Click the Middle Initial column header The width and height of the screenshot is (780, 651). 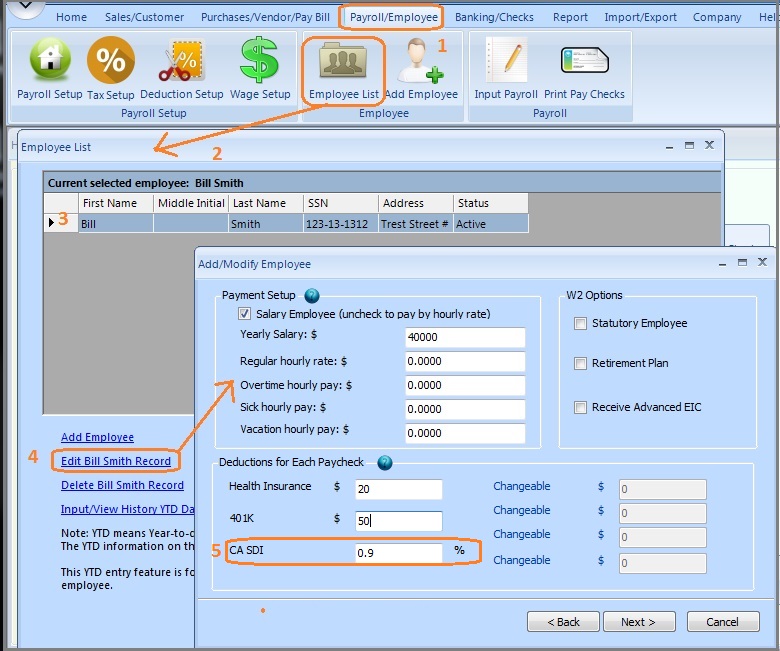pos(191,203)
